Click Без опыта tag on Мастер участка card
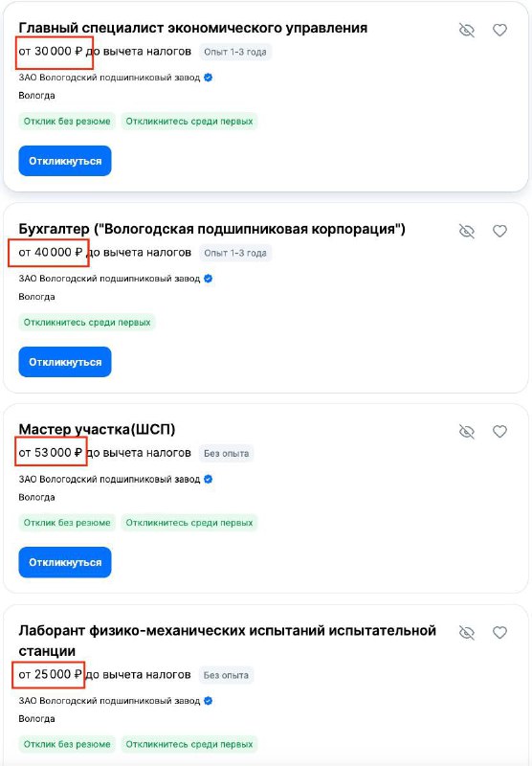532x766 pixels. tap(226, 453)
